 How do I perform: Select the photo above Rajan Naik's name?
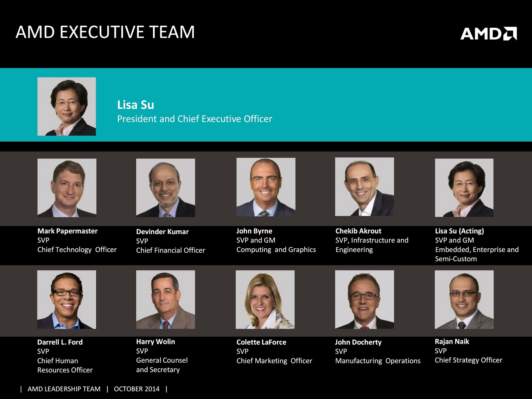[464, 300]
